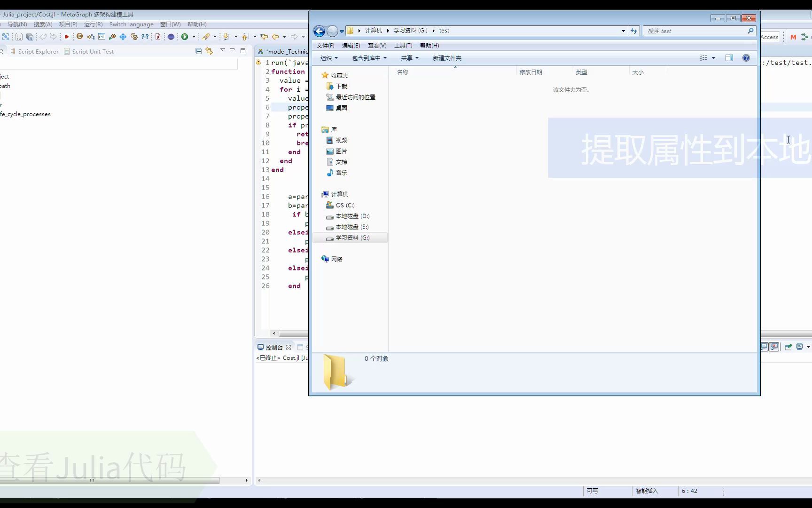Click the Save All icon in MetaGraph toolbar
The height and width of the screenshot is (508, 812).
30,37
